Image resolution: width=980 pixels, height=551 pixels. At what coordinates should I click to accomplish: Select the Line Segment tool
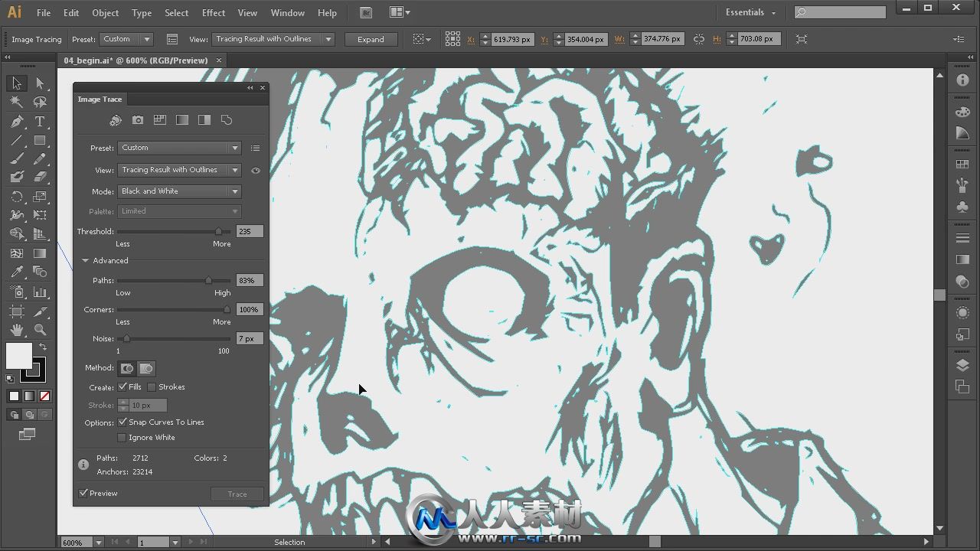pos(16,141)
